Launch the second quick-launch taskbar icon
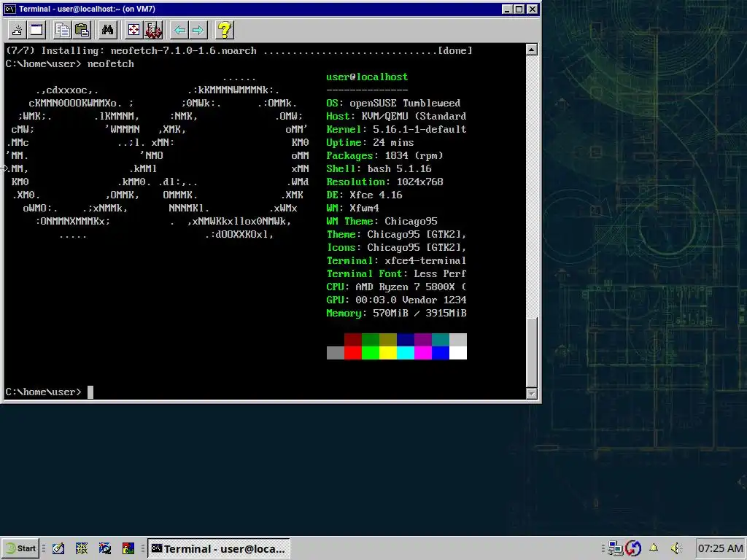 (82, 548)
